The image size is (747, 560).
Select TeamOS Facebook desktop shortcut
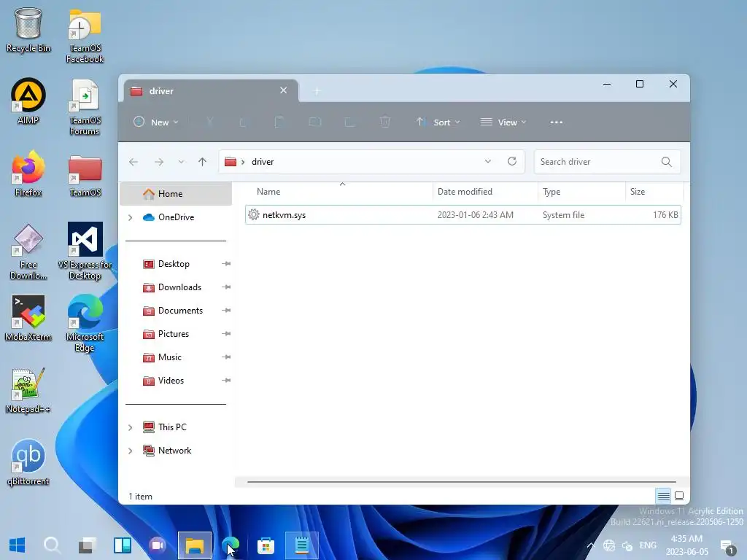coord(85,36)
